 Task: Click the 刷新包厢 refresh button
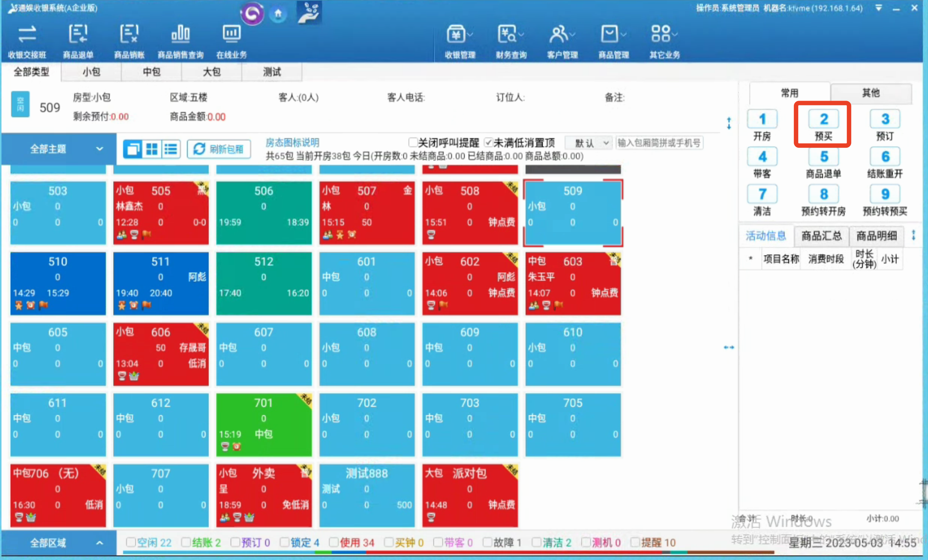click(219, 150)
